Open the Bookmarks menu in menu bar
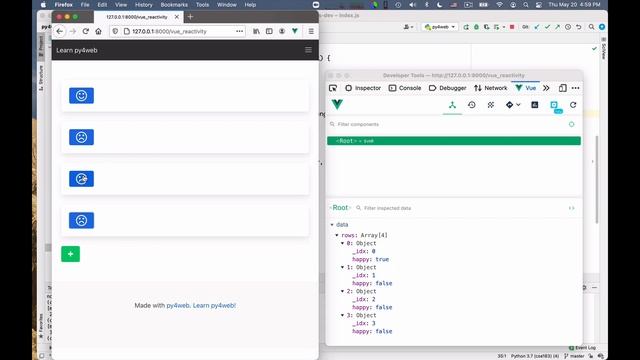The height and width of the screenshot is (360, 640). (x=174, y=5)
